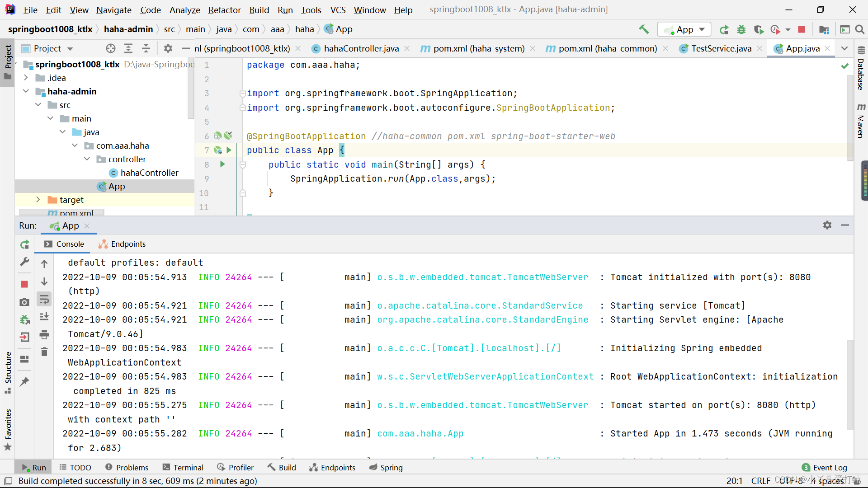Click CRLF line separator in status bar
The width and height of the screenshot is (868, 488).
point(760,481)
